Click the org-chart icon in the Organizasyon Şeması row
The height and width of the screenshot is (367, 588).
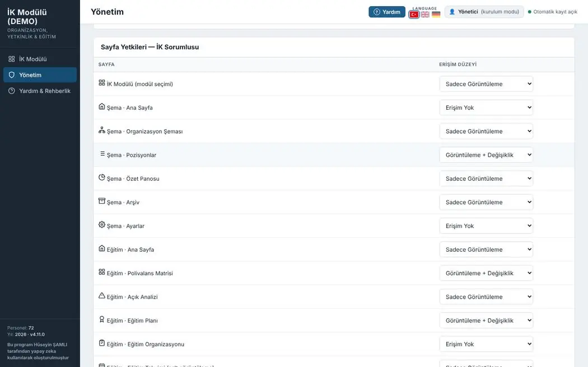[x=101, y=130]
